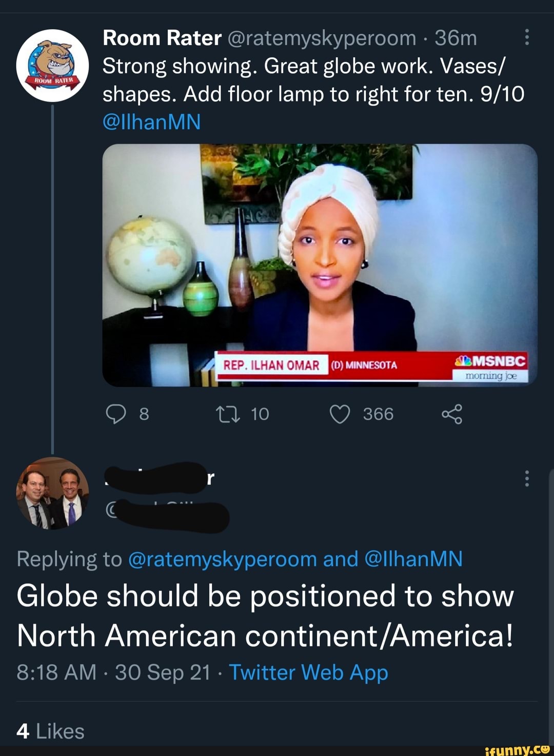
Task: Click the retweet arrows icon
Action: [228, 414]
